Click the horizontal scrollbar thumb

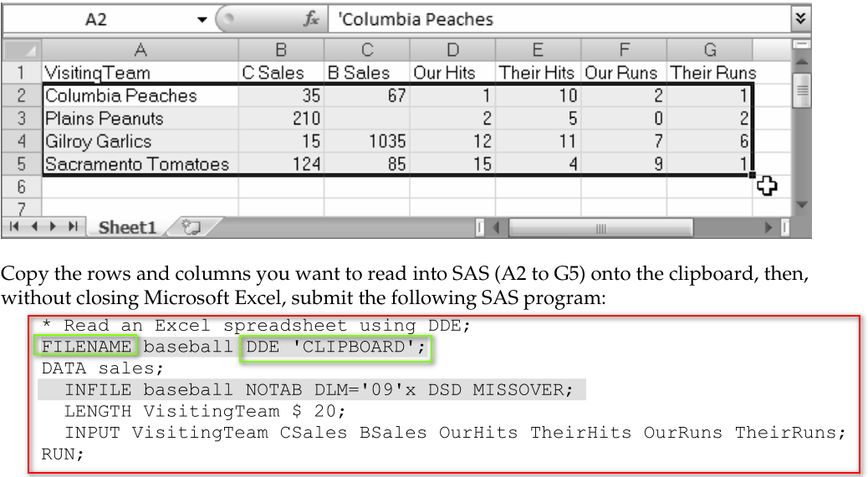point(600,227)
